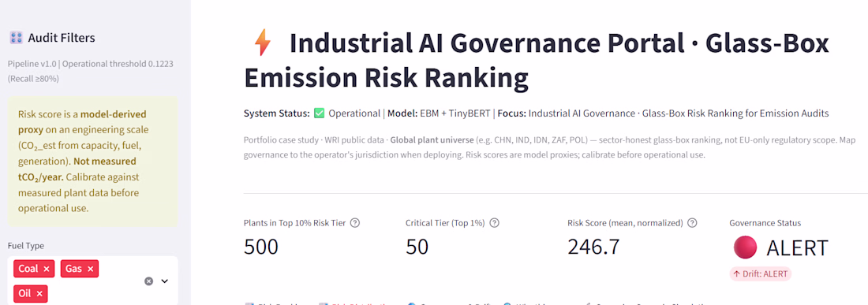Remove the Gas fuel type tag
The height and width of the screenshot is (305, 868).
(90, 269)
